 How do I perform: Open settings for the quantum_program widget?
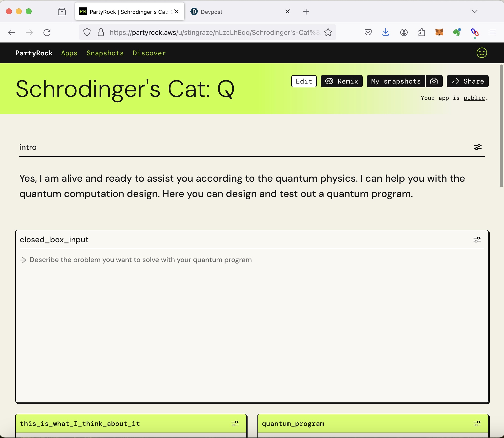click(x=477, y=424)
